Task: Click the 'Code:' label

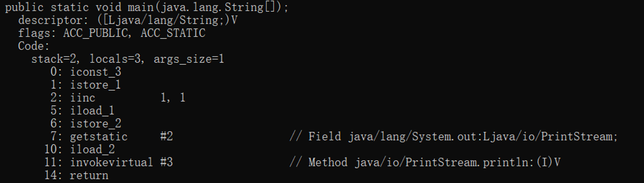Action: 34,46
